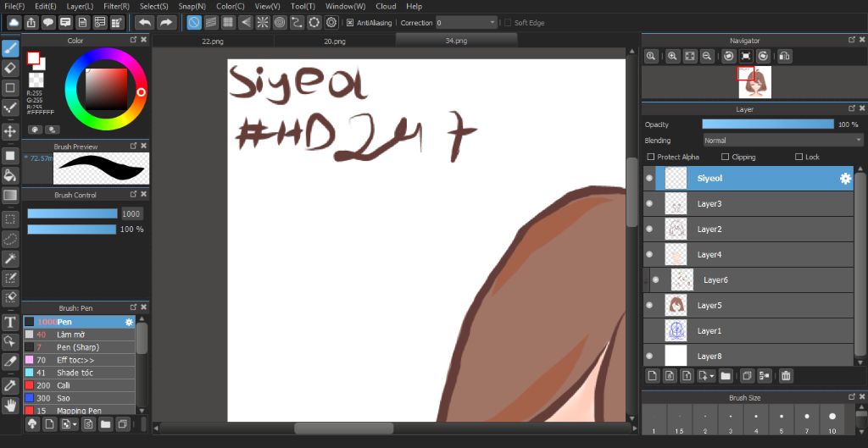Select the Pen (Sharp) brush
The height and width of the screenshot is (448, 868).
pyautogui.click(x=79, y=347)
